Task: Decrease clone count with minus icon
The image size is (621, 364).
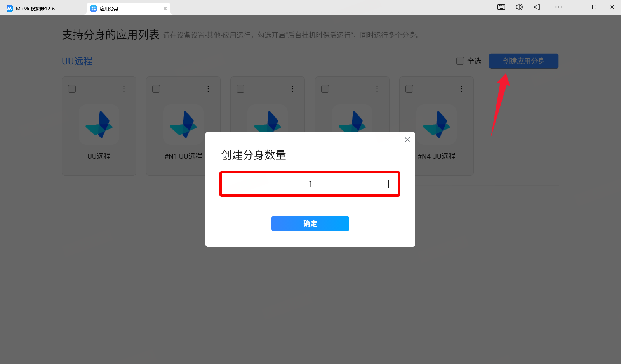Action: [232, 184]
